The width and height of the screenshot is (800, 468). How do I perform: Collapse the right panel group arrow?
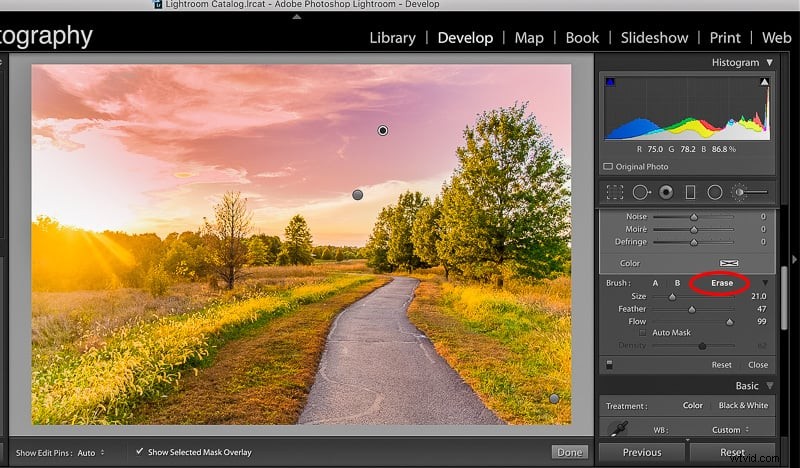[794, 260]
